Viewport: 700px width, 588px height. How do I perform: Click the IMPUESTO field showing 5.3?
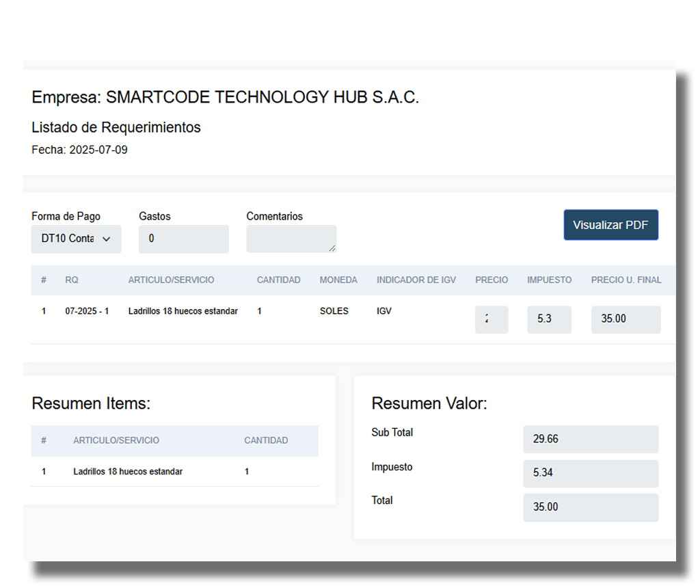(x=548, y=319)
